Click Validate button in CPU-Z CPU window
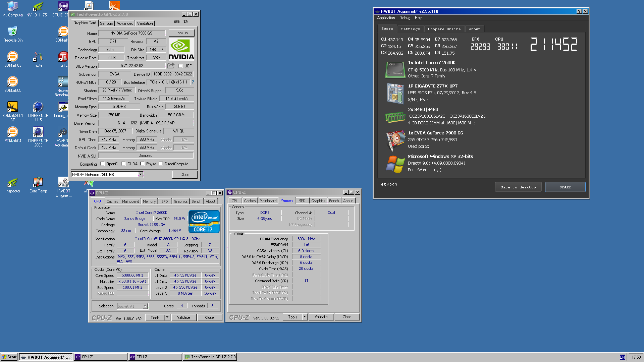This screenshot has width=644, height=362. coord(183,317)
